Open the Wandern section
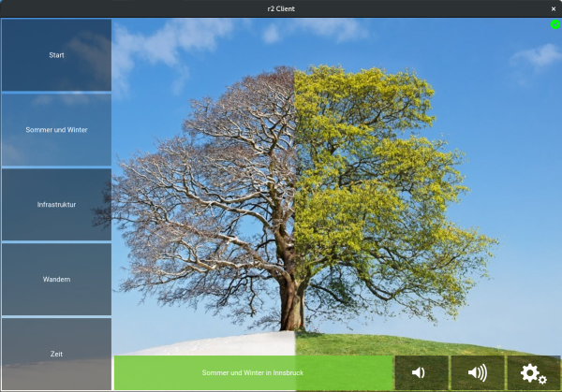Screen dimensions: 562x392 pos(56,279)
